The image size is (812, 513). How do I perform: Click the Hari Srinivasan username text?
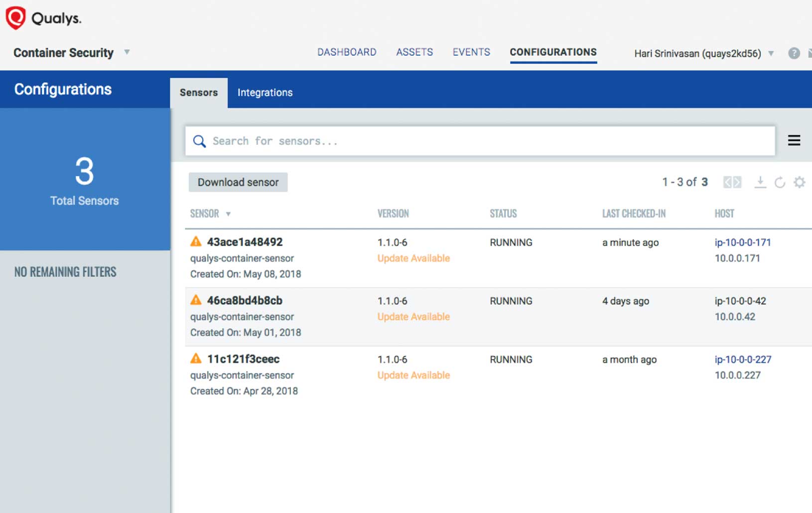[x=697, y=53]
